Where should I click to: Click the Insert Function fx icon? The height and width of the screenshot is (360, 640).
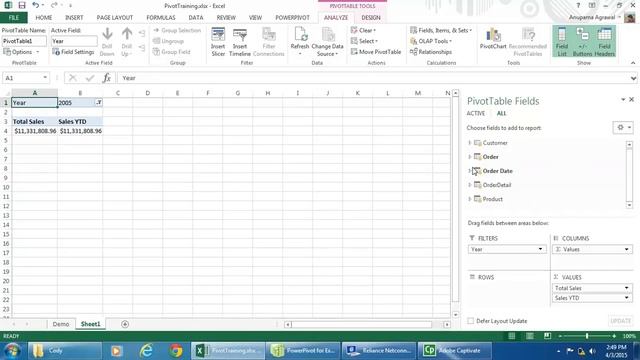pyautogui.click(x=107, y=78)
